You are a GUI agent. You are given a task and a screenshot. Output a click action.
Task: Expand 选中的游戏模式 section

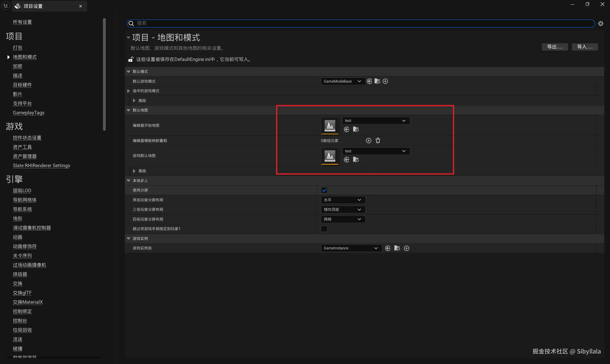[x=128, y=91]
